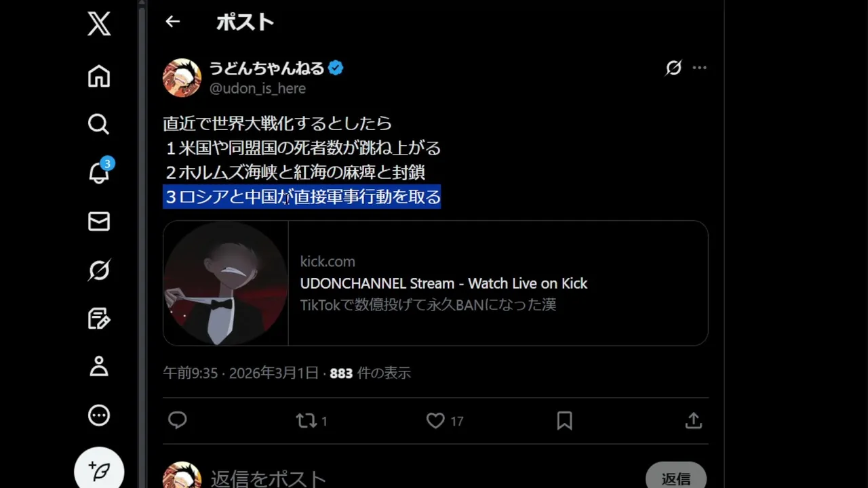Open Profile person icon
The width and height of the screenshot is (868, 488).
99,367
